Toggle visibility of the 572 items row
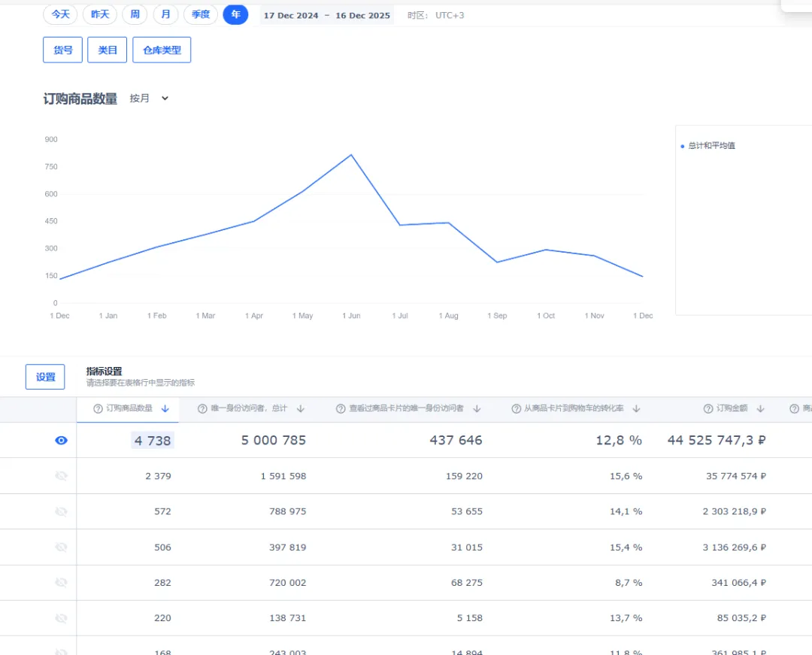This screenshot has width=812, height=655. [62, 511]
